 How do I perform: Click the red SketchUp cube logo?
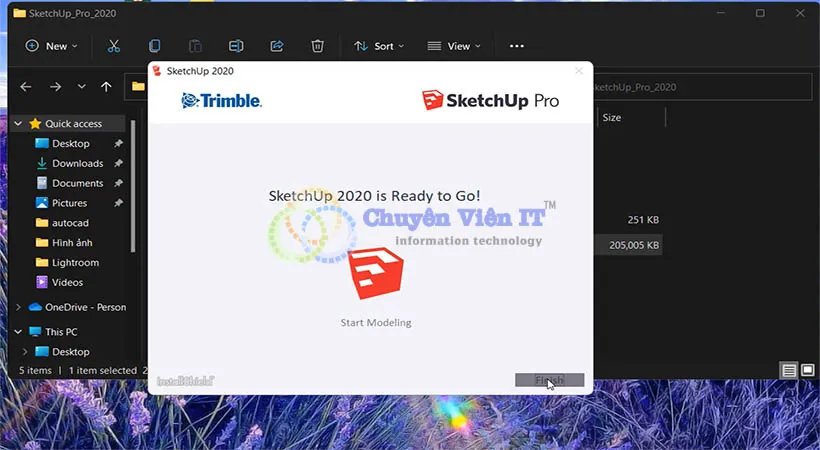click(375, 273)
